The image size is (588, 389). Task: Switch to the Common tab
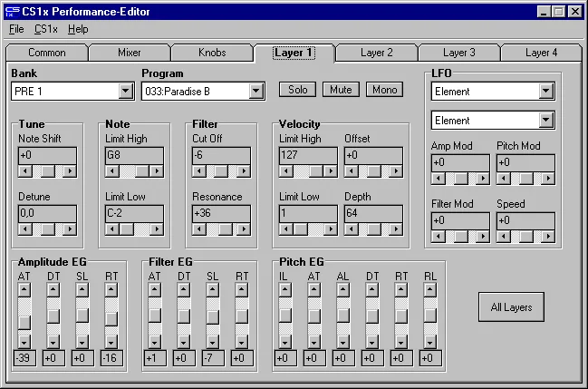point(47,53)
